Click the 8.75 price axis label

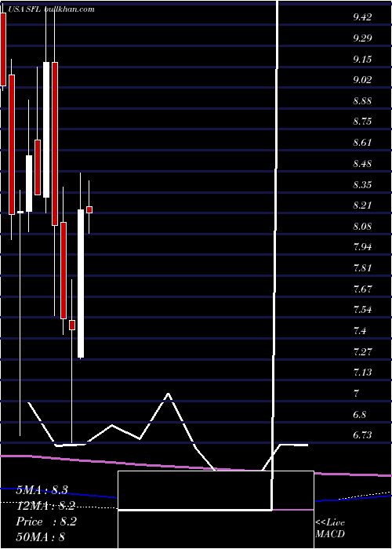362,122
